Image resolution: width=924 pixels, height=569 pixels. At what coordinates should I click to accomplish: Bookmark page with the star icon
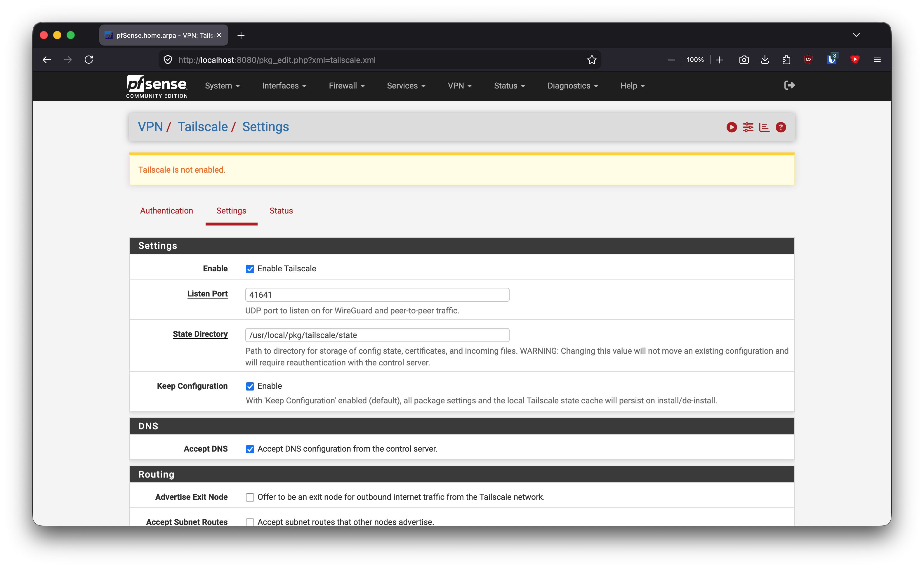(592, 60)
